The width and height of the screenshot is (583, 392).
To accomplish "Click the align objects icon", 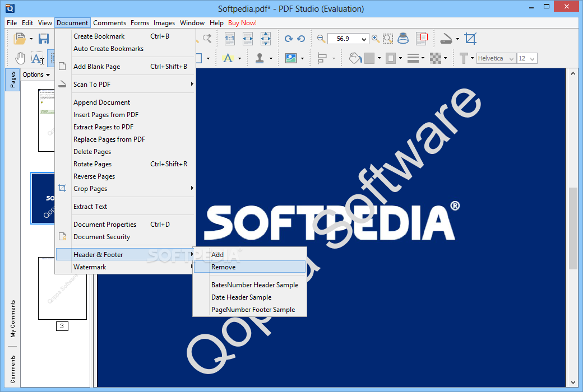I will (x=322, y=58).
